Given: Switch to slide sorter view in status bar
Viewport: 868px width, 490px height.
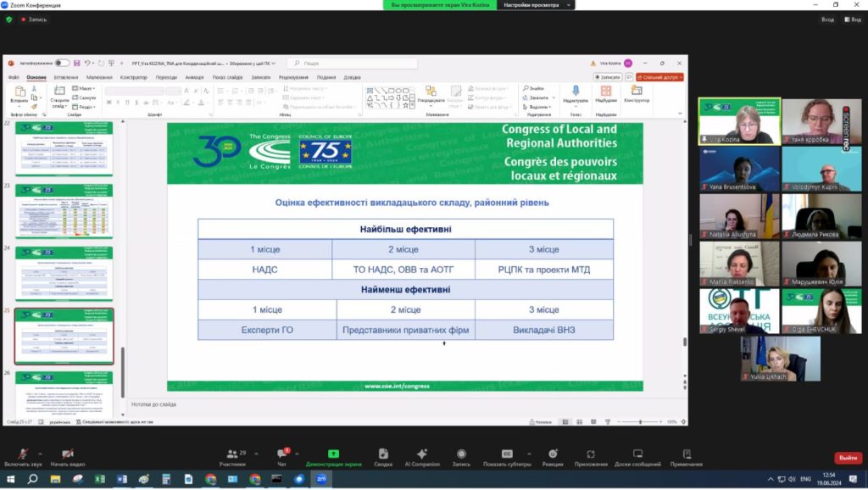Looking at the screenshot, I should (x=580, y=422).
